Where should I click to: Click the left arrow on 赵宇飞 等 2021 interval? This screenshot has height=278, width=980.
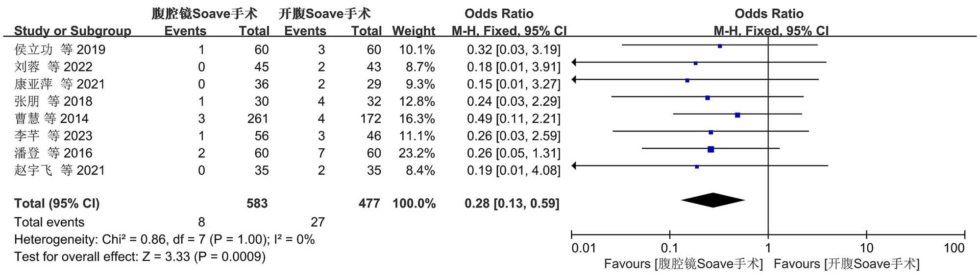click(574, 166)
